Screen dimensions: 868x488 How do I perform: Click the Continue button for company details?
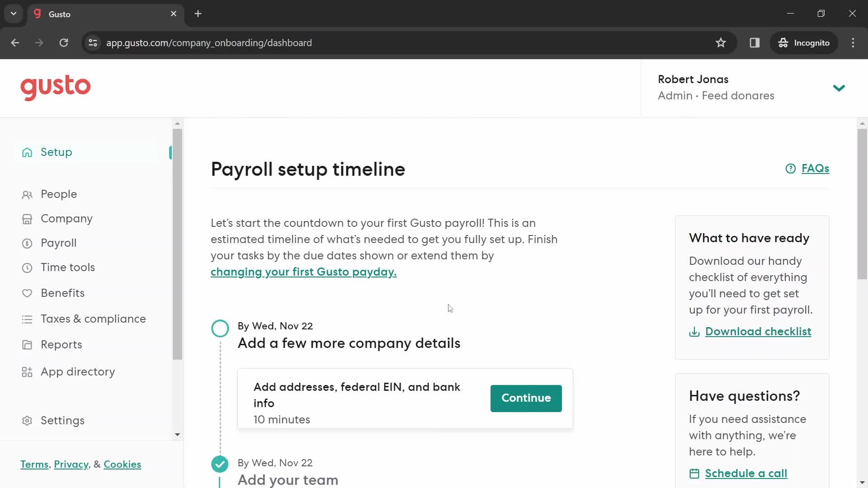pyautogui.click(x=526, y=398)
